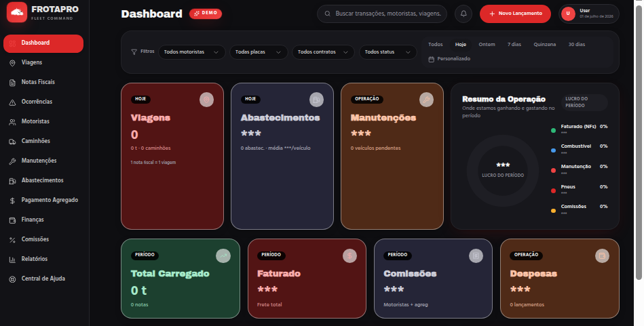Go to Caminhões in the sidebar
The height and width of the screenshot is (326, 644).
[43, 142]
